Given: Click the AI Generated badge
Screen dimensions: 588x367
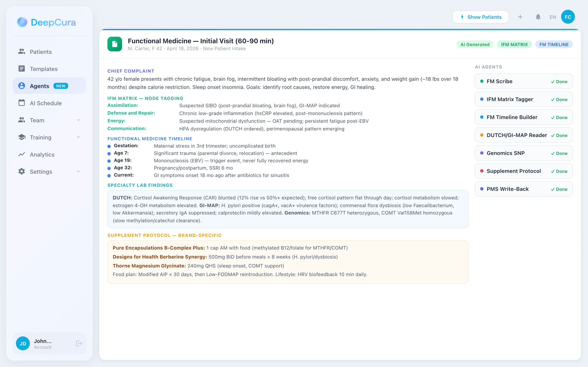Looking at the screenshot, I should (475, 44).
